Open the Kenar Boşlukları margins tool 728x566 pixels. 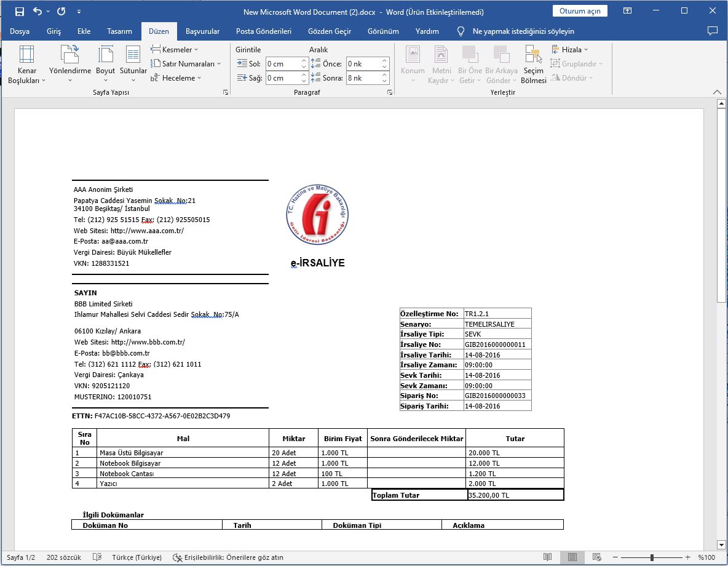pyautogui.click(x=26, y=65)
